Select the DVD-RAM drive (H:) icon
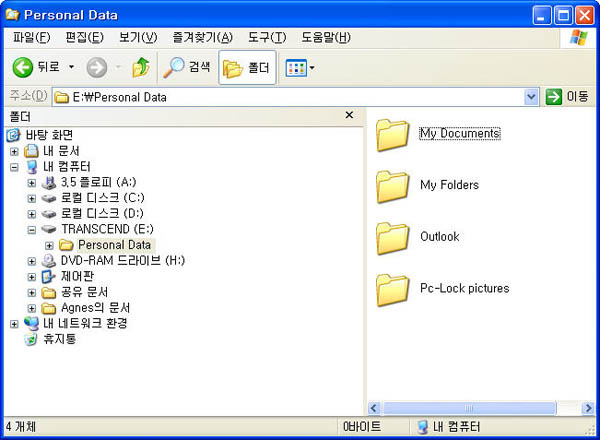 coord(49,261)
